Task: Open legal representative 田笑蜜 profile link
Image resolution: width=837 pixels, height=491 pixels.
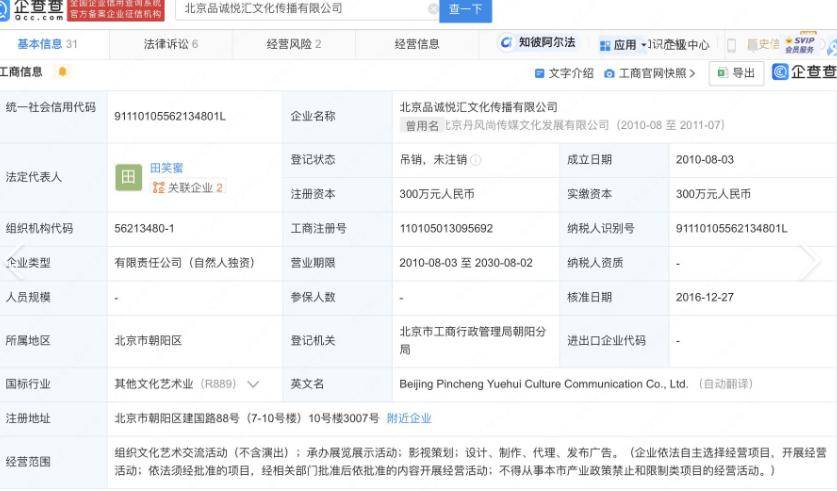Action: (167, 168)
